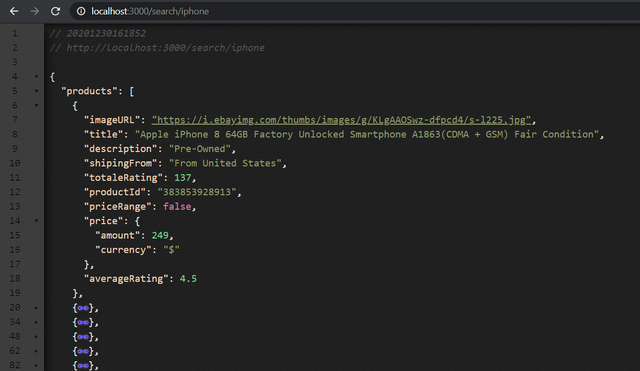The height and width of the screenshot is (371, 640).
Task: Click the ellipsis placeholder on line 34
Action: click(83, 322)
